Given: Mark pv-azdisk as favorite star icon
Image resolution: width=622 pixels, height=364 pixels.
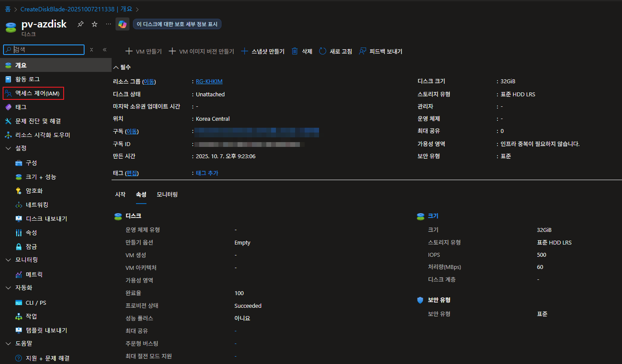Looking at the screenshot, I should (x=95, y=24).
